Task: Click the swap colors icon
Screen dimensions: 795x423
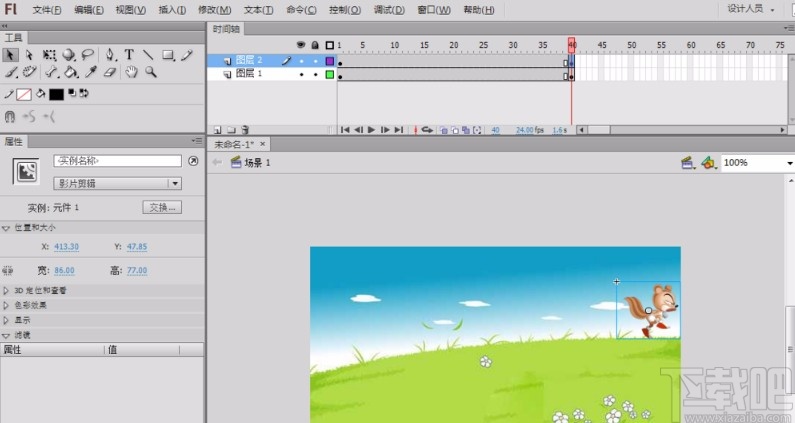Action: pos(84,93)
